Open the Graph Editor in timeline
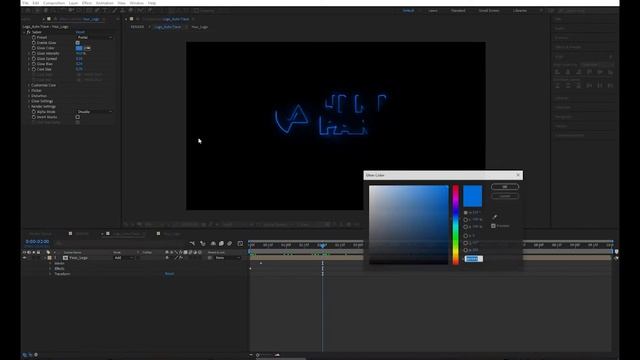 pyautogui.click(x=240, y=243)
